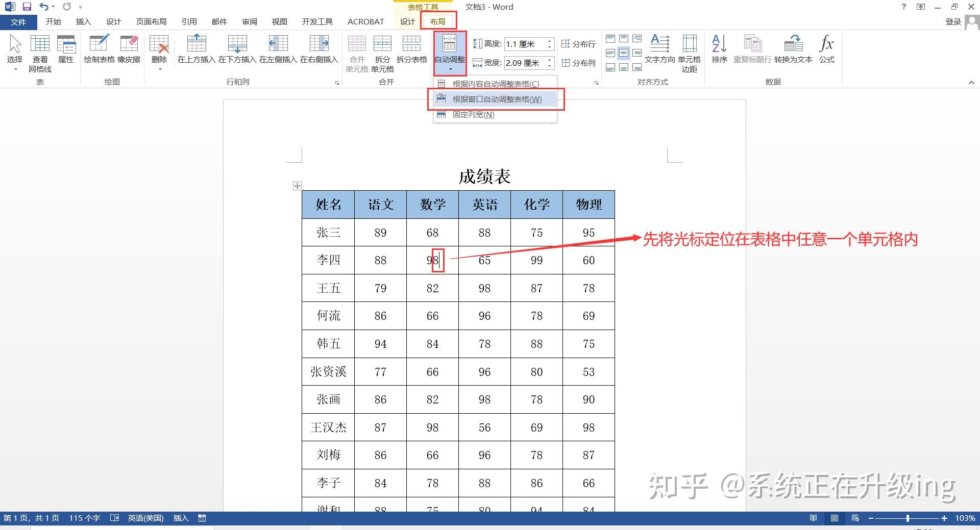
Task: Click 转换为文本 convert to text
Action: tap(793, 49)
